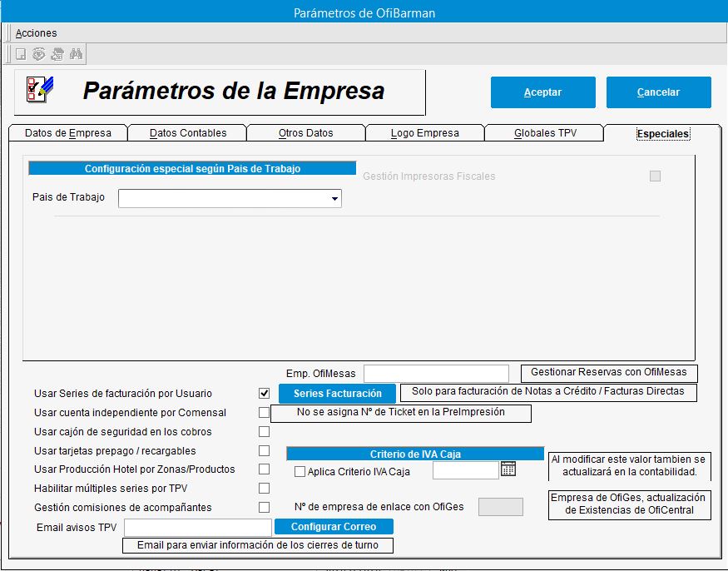Check Aplica Criterio IVA Caja
The width and height of the screenshot is (728, 571).
coord(300,472)
